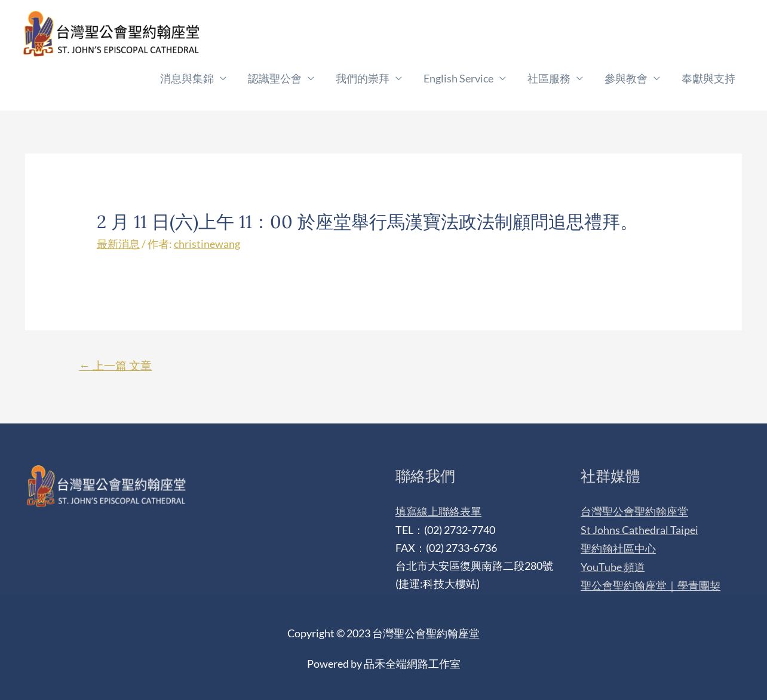Open the English Service menu item
This screenshot has height=700, width=767.
click(458, 78)
